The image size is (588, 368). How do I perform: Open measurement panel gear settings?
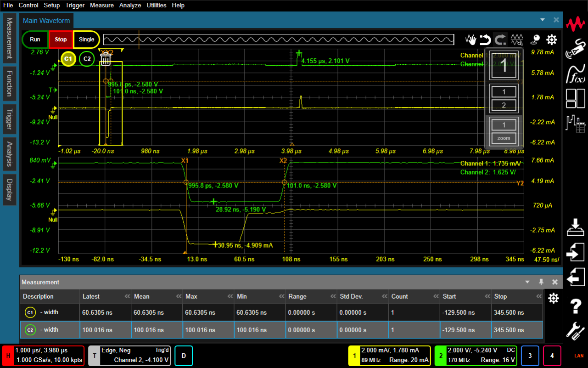point(554,299)
